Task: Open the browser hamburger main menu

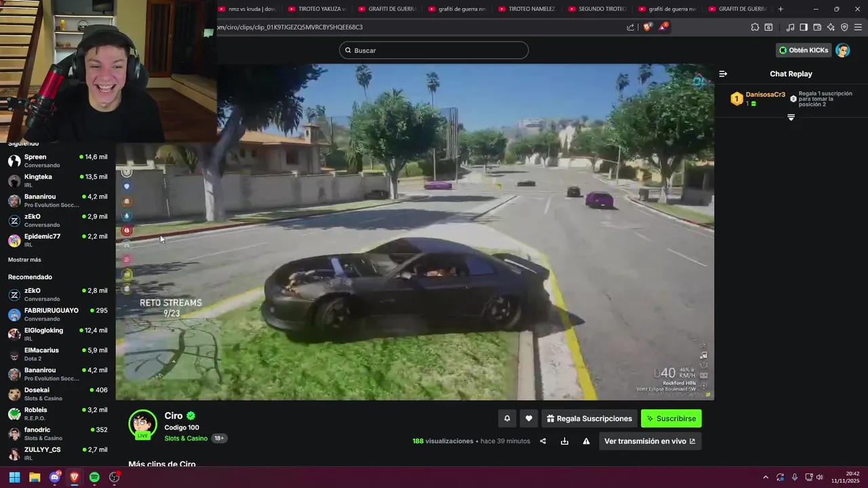Action: 858,27
